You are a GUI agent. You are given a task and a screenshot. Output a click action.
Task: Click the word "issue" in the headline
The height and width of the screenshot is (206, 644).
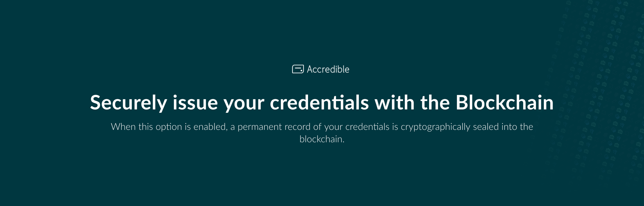tap(195, 103)
